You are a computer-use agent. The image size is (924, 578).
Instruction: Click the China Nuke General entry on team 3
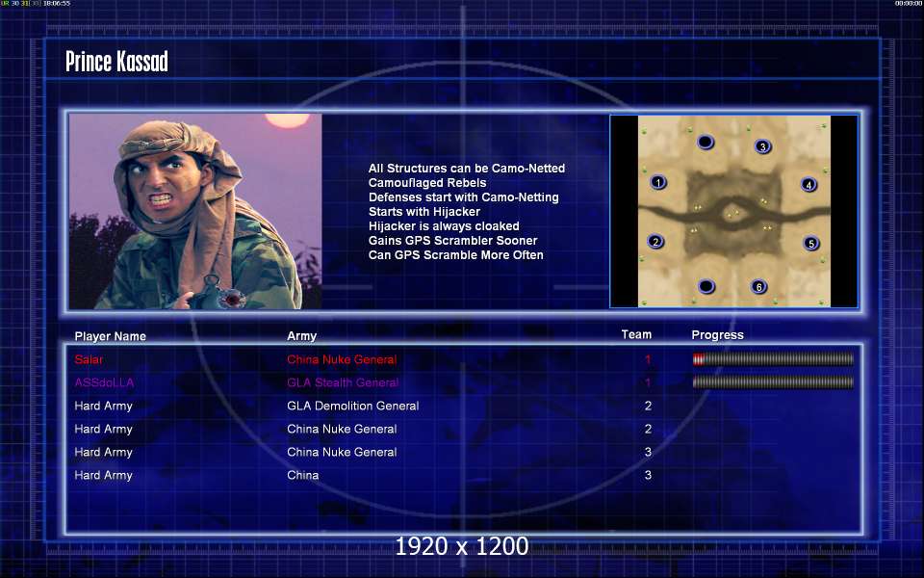(x=342, y=452)
